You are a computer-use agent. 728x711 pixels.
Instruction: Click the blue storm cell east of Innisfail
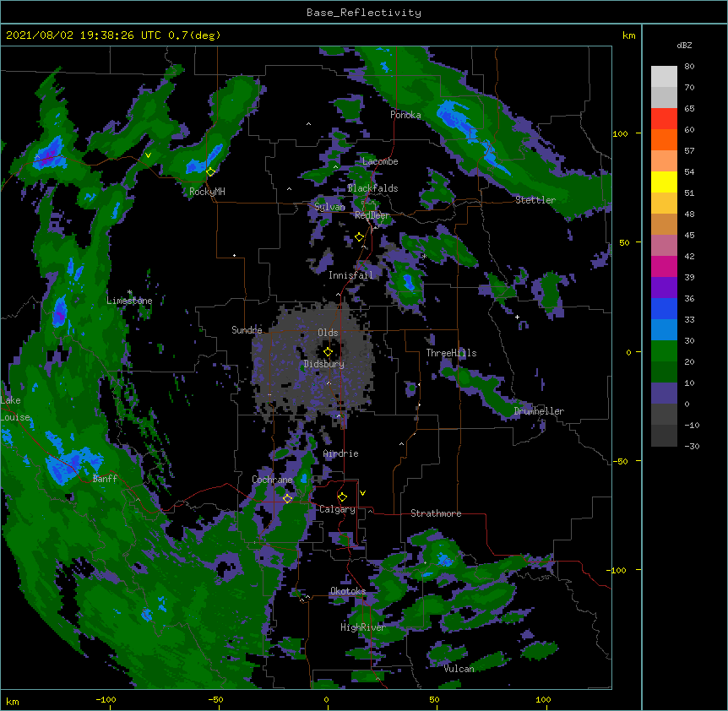[x=408, y=282]
